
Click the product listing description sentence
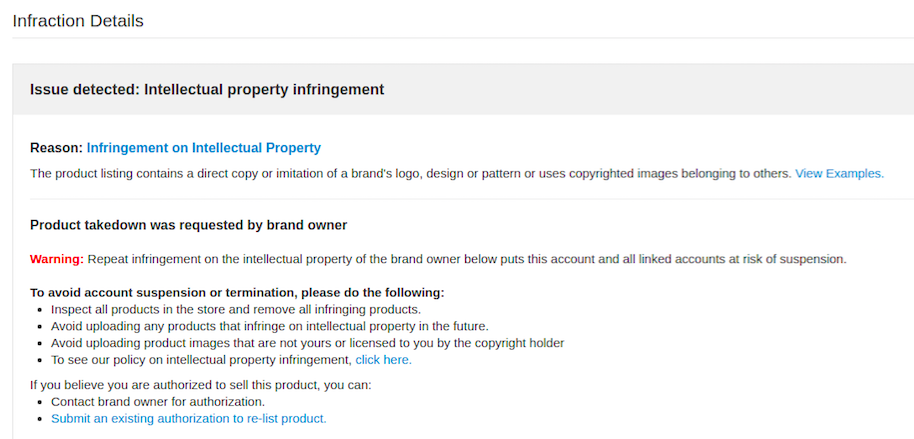point(410,173)
